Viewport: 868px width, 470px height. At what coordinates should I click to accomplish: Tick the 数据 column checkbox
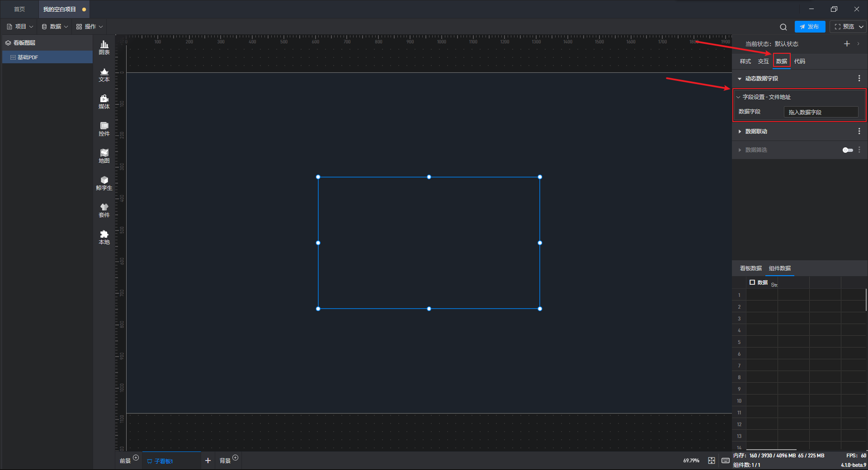(x=752, y=282)
